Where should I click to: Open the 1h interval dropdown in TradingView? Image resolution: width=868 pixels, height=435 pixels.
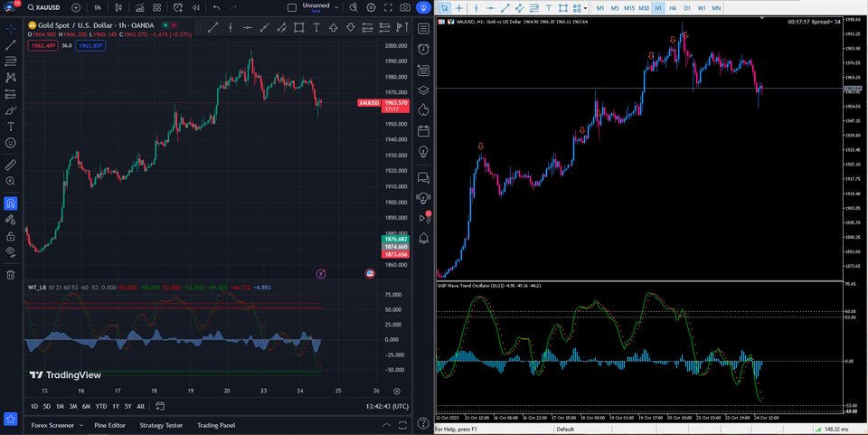coord(98,8)
